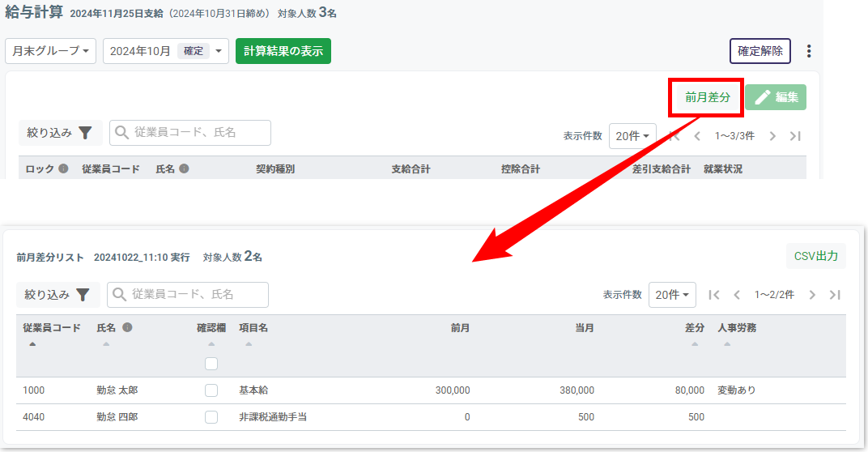Viewport: 868px width, 452px height.
Task: Click the name 勤怠 太郎
Action: coord(117,390)
